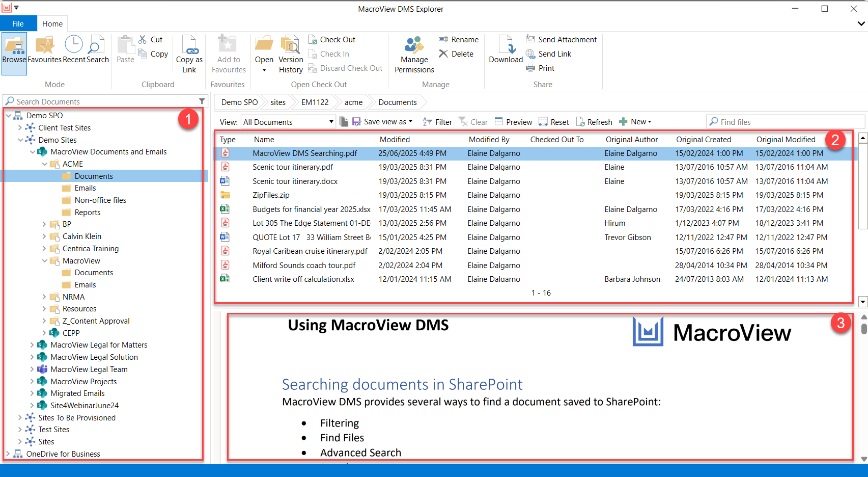This screenshot has height=477, width=868.
Task: Open Recent documents mode
Action: pos(74,50)
